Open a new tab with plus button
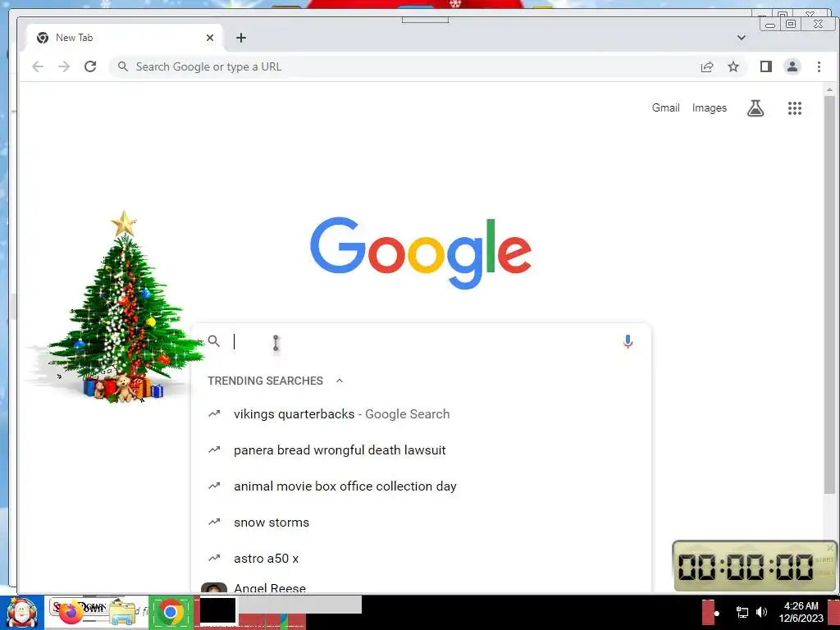The height and width of the screenshot is (630, 840). point(241,38)
